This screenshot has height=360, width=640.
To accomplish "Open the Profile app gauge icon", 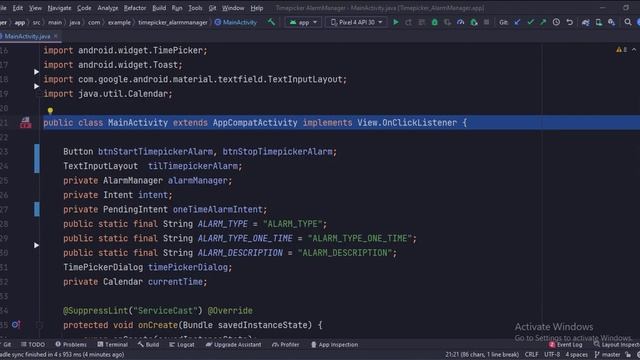I will coord(460,22).
